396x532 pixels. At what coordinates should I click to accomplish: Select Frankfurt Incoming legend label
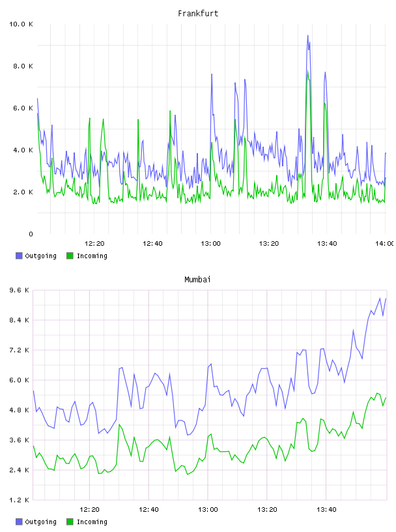pyautogui.click(x=92, y=256)
